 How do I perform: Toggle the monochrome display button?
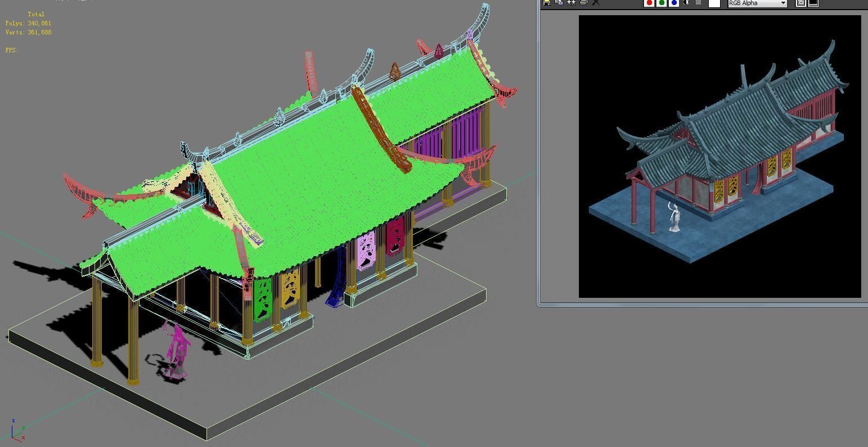click(x=699, y=3)
